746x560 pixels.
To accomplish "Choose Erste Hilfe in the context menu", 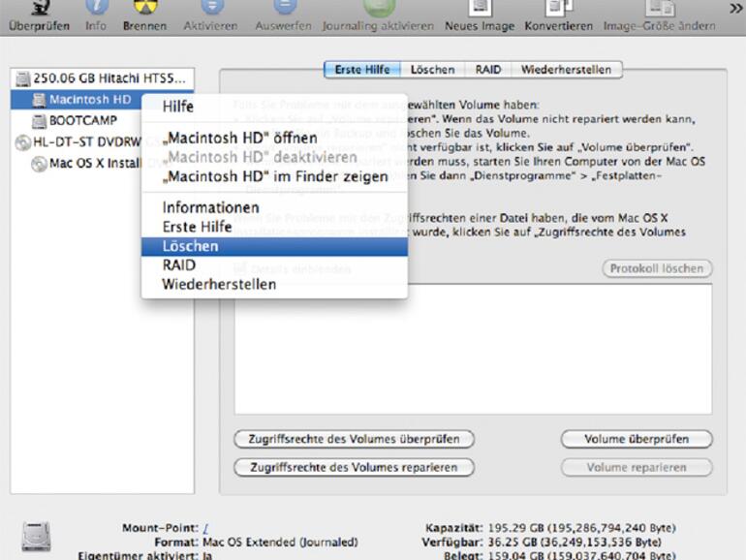I will pyautogui.click(x=274, y=227).
